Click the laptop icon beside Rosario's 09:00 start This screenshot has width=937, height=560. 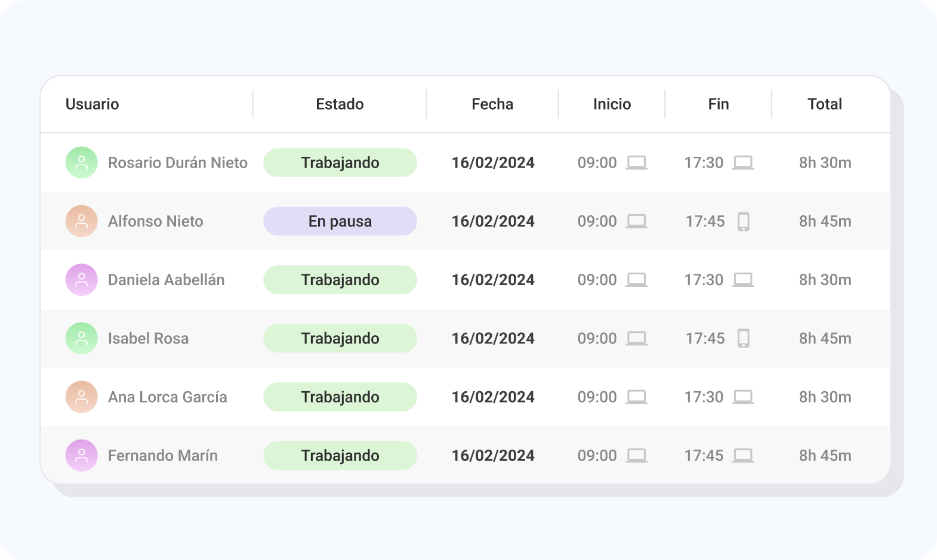[x=636, y=163]
